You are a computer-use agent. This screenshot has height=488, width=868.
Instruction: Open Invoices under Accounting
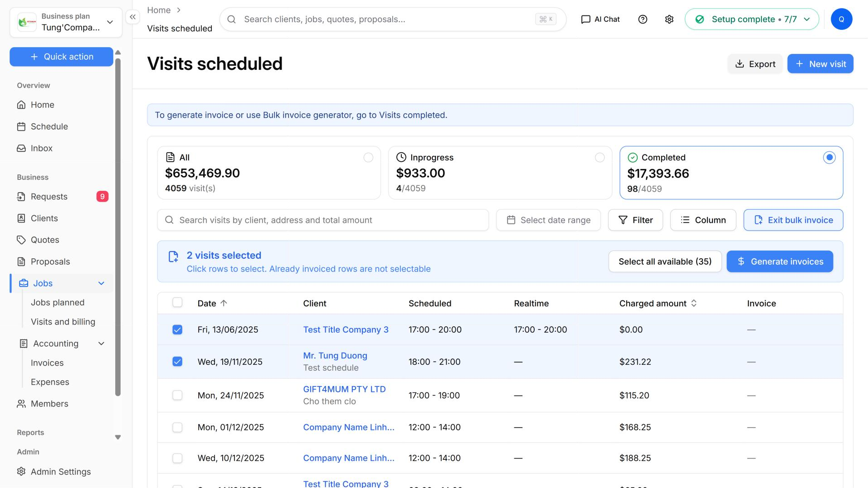pos(47,363)
